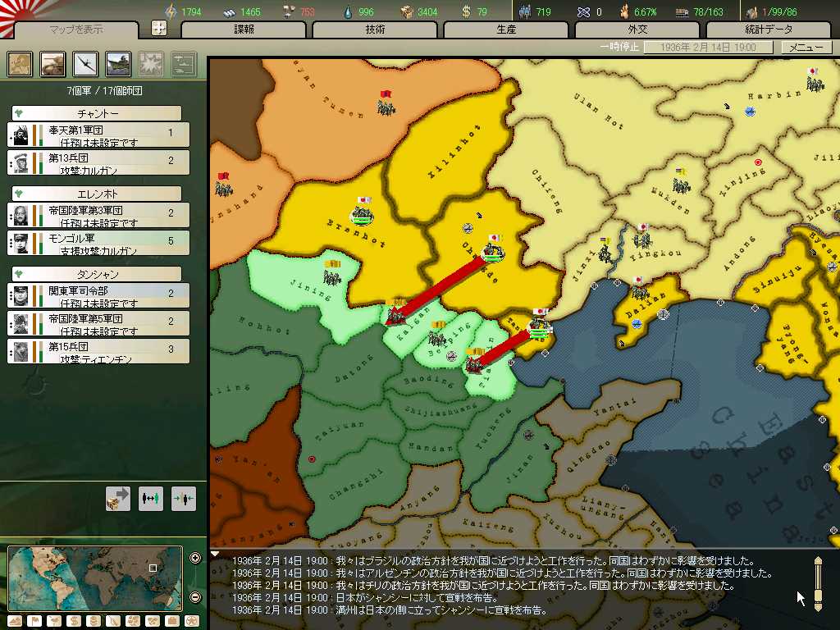
Task: Zoom out with the minimap minus button
Action: (195, 597)
